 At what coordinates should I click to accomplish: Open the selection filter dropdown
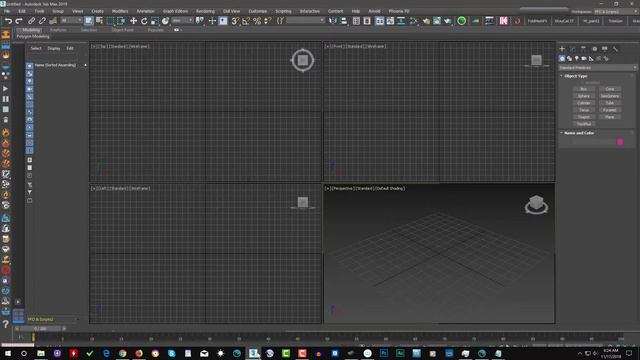71,20
